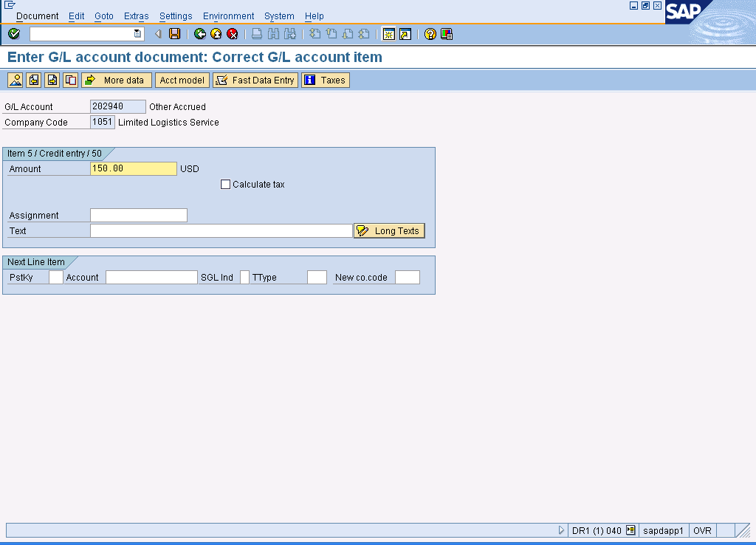Click the Find binoculars icon
The image size is (756, 545).
[x=273, y=34]
